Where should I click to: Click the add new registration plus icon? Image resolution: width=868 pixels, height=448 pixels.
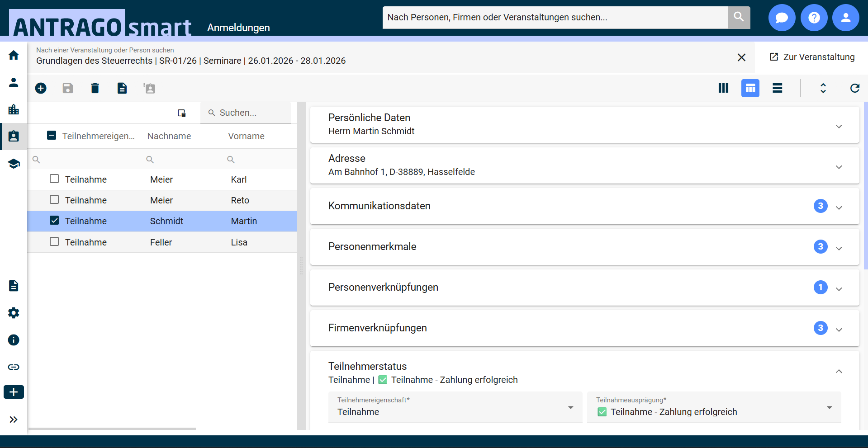click(41, 88)
